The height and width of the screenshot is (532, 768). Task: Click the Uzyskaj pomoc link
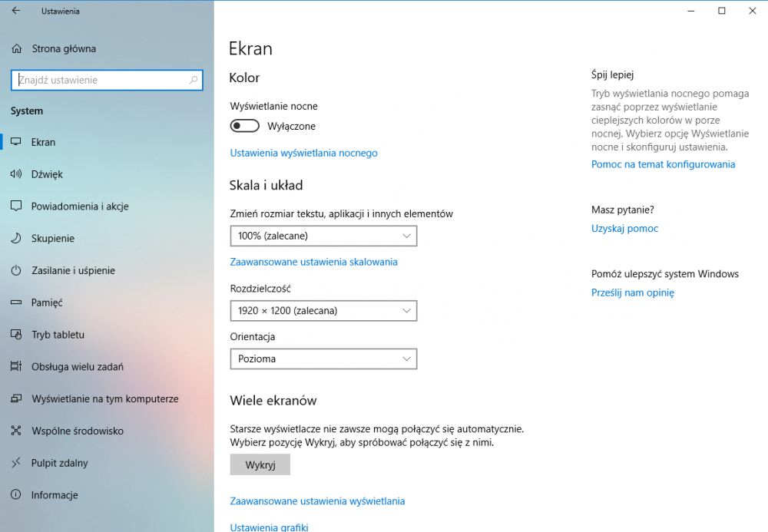point(624,229)
